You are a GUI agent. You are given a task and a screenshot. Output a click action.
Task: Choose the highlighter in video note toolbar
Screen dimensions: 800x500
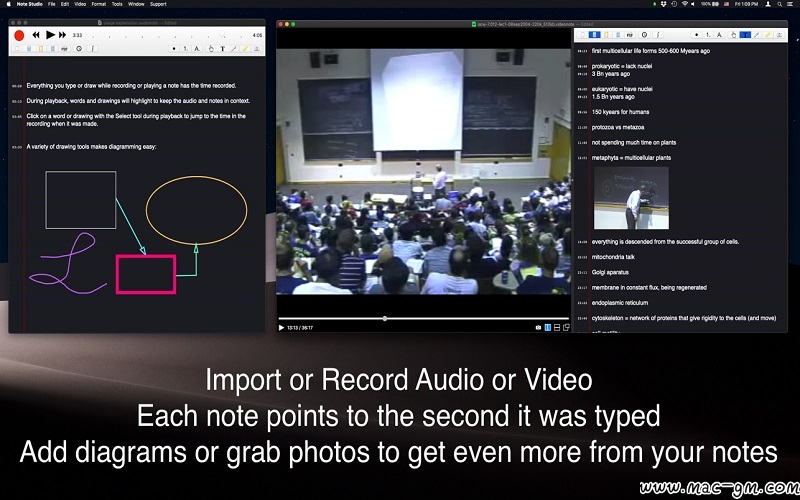point(767,35)
